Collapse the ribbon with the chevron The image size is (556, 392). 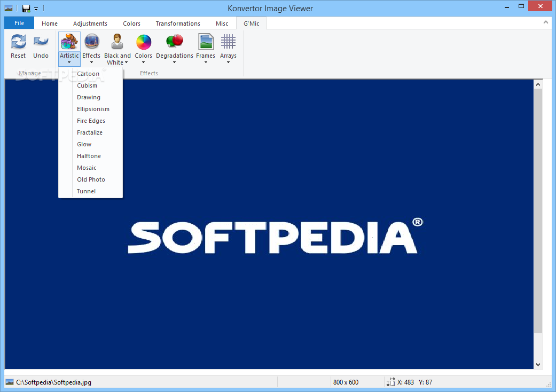546,22
